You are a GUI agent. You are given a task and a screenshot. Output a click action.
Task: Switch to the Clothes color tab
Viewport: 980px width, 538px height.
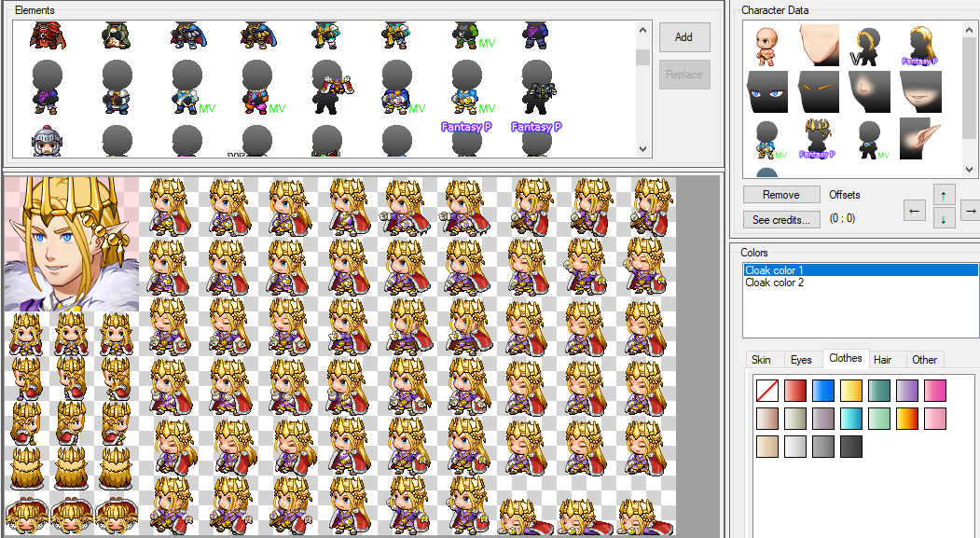[x=846, y=358]
